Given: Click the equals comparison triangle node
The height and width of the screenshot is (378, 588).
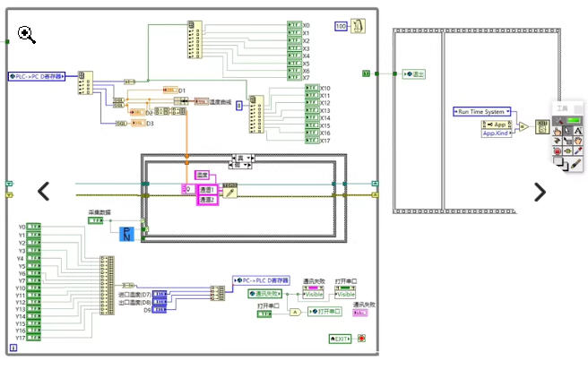Looking at the screenshot, I should click(523, 127).
